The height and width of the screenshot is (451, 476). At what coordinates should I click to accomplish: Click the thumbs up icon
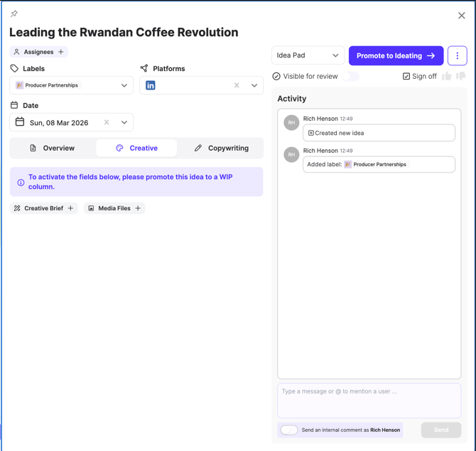tap(446, 76)
